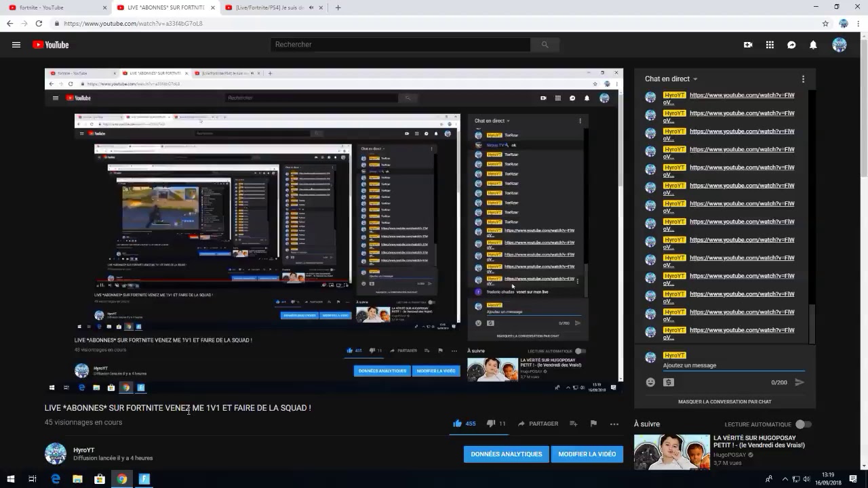
Task: Click the live chat scrollbar
Action: (812, 324)
